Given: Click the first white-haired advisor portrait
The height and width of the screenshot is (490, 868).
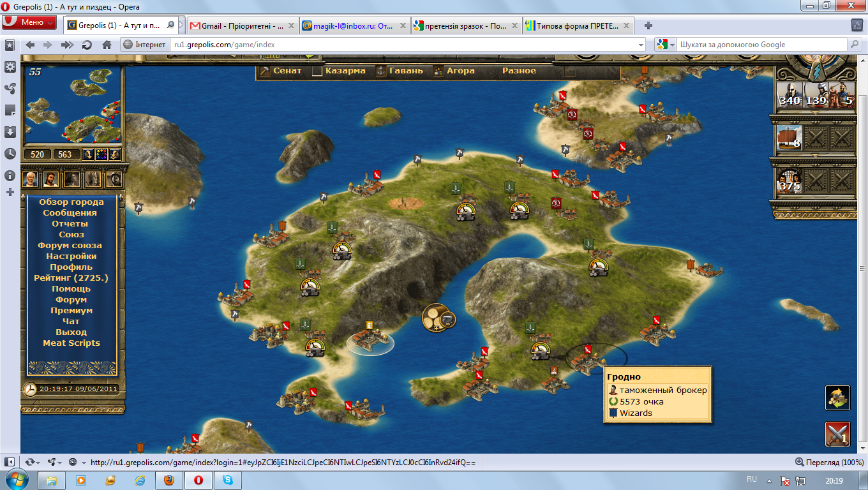Looking at the screenshot, I should point(31,179).
